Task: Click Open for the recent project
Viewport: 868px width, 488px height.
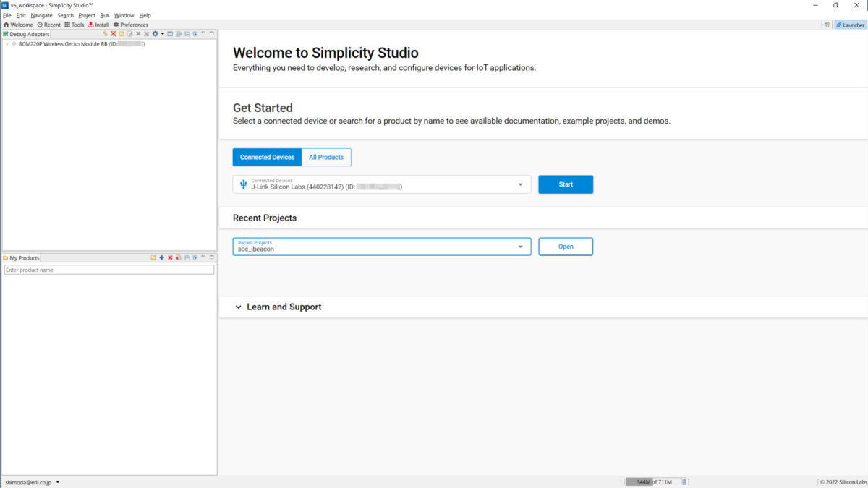Action: point(566,247)
